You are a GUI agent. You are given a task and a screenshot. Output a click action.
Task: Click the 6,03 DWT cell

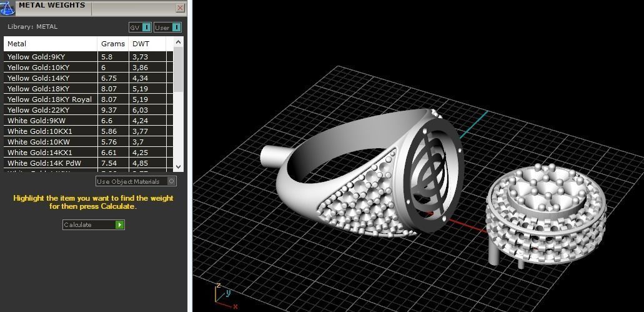(x=147, y=110)
